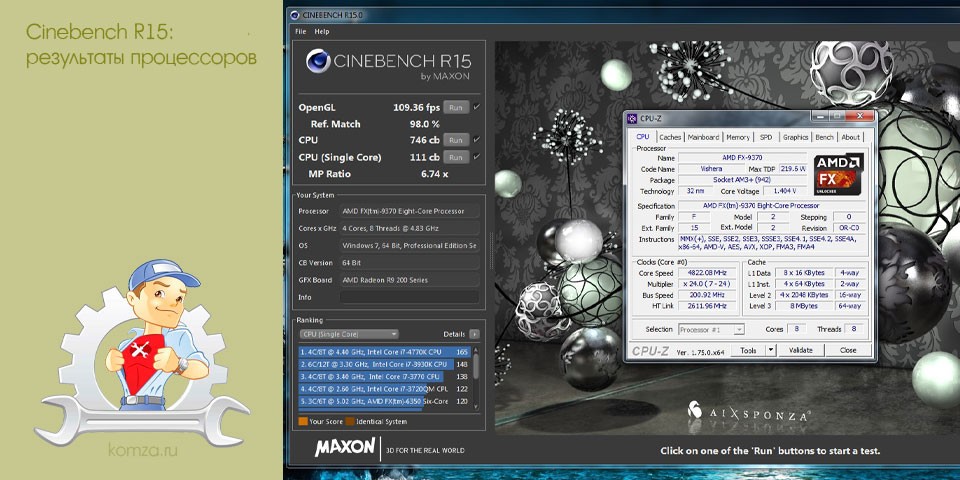This screenshot has width=960, height=480.
Task: Switch to the SPD tab in CPU-Z
Action: coord(766,137)
